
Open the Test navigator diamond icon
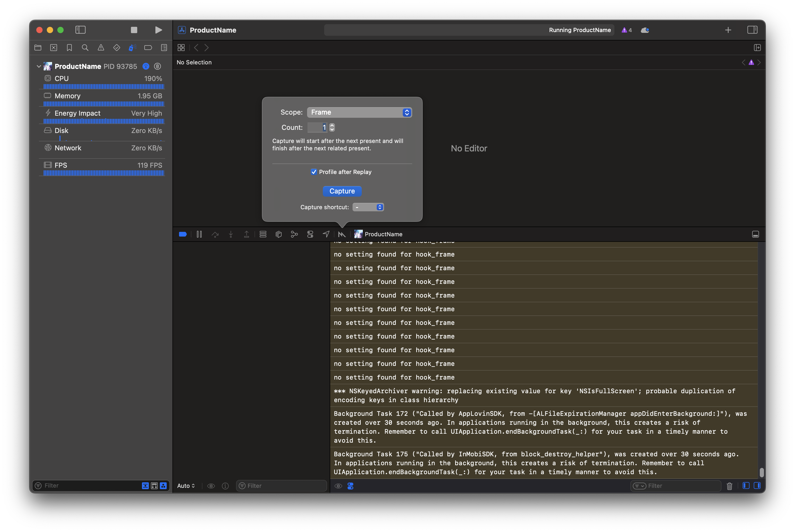point(117,48)
